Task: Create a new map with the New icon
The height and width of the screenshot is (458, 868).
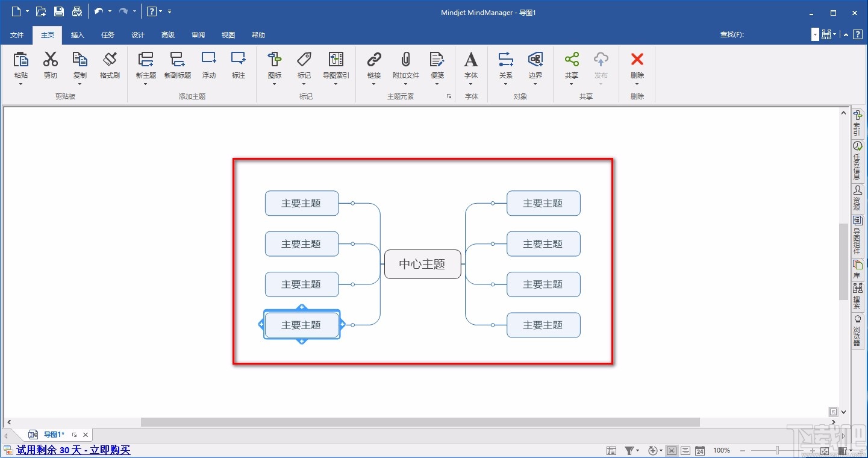Action: pyautogui.click(x=16, y=11)
